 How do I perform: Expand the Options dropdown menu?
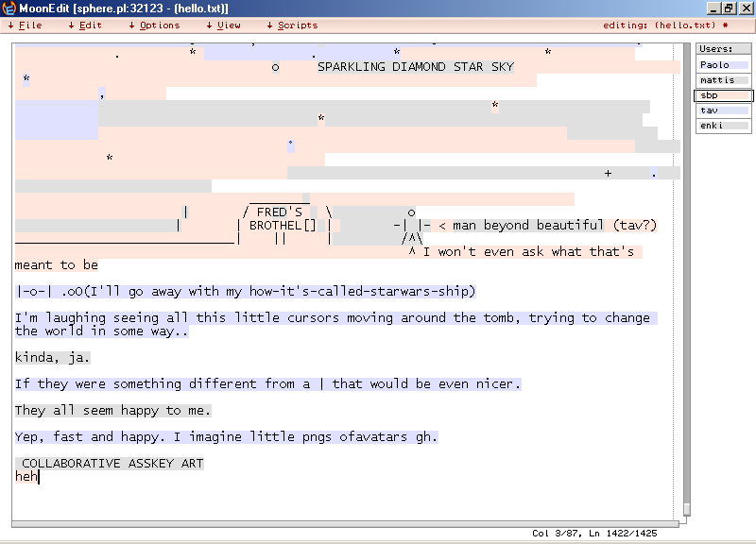point(155,25)
